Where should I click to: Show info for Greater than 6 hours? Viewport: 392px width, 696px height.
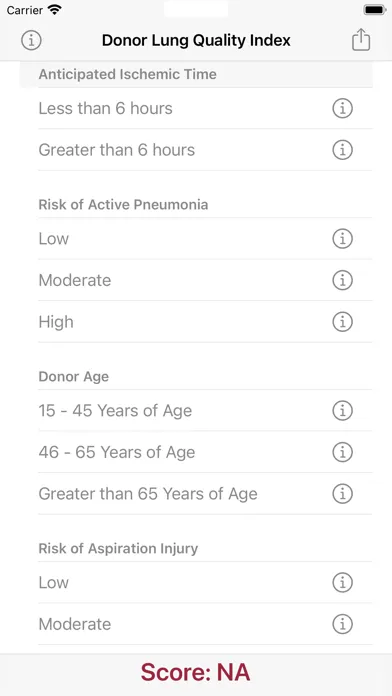coord(342,150)
